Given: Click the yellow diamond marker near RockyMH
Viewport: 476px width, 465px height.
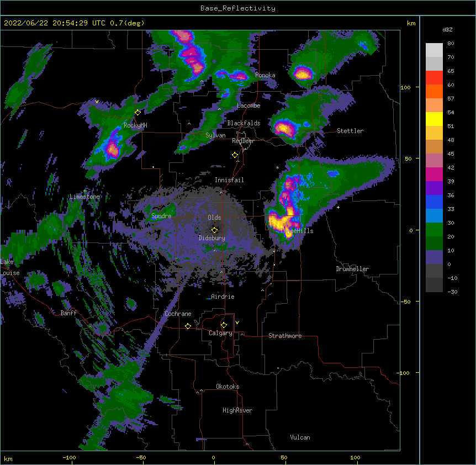Looking at the screenshot, I should pos(138,113).
